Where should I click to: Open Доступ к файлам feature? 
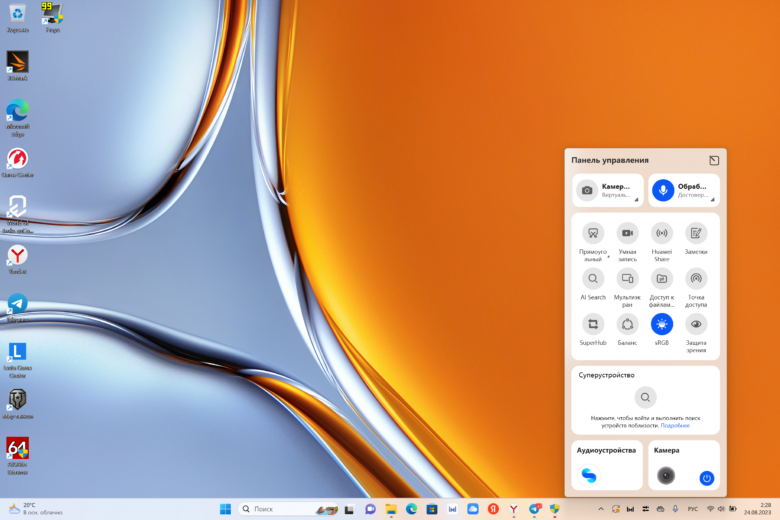[x=662, y=279]
